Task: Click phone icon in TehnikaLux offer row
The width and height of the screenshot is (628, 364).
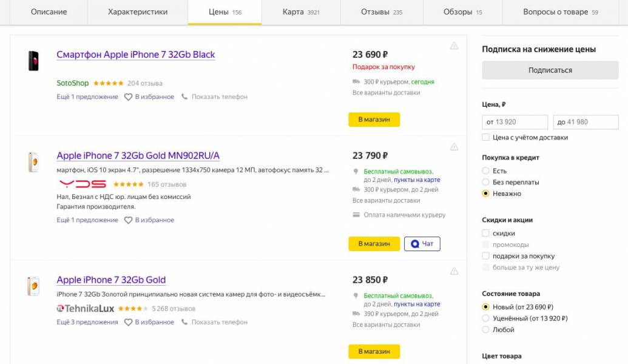Action: pos(184,322)
